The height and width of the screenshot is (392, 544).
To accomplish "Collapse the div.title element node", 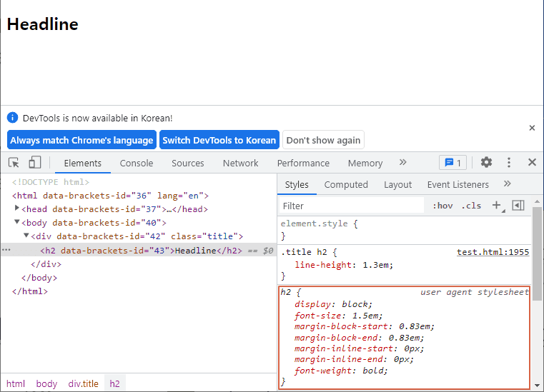I will (26, 236).
